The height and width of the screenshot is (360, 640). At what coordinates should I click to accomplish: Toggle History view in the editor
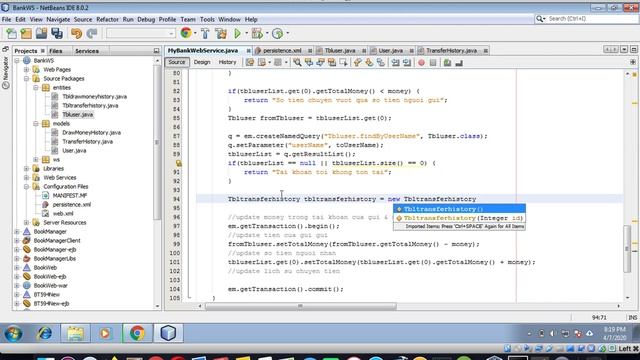(227, 62)
